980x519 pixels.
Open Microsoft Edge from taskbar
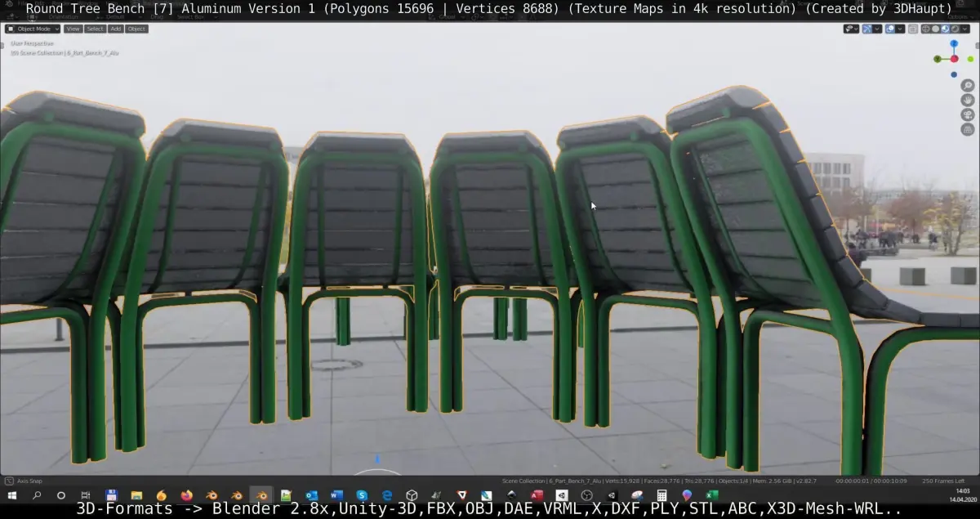coord(387,495)
